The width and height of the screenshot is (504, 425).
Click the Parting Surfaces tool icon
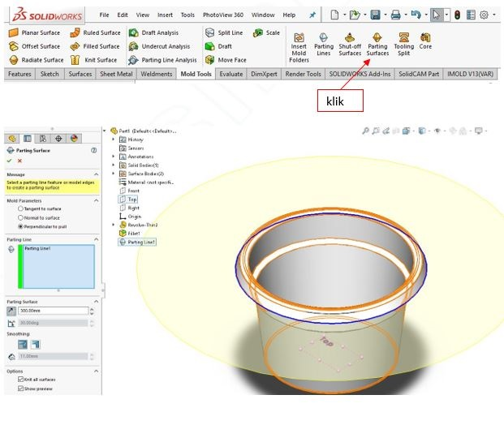tap(377, 37)
